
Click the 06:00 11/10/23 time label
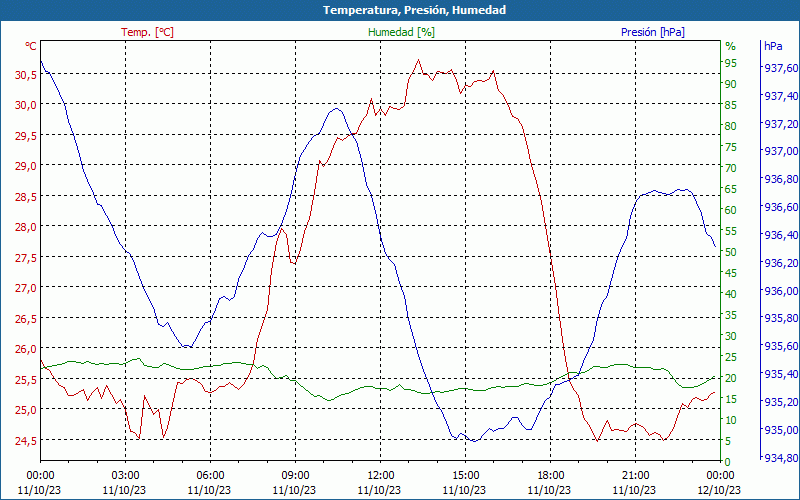point(210,483)
